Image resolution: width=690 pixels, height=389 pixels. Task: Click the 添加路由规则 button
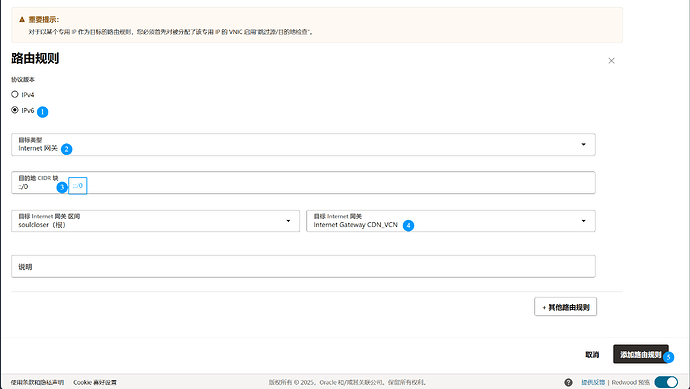641,354
